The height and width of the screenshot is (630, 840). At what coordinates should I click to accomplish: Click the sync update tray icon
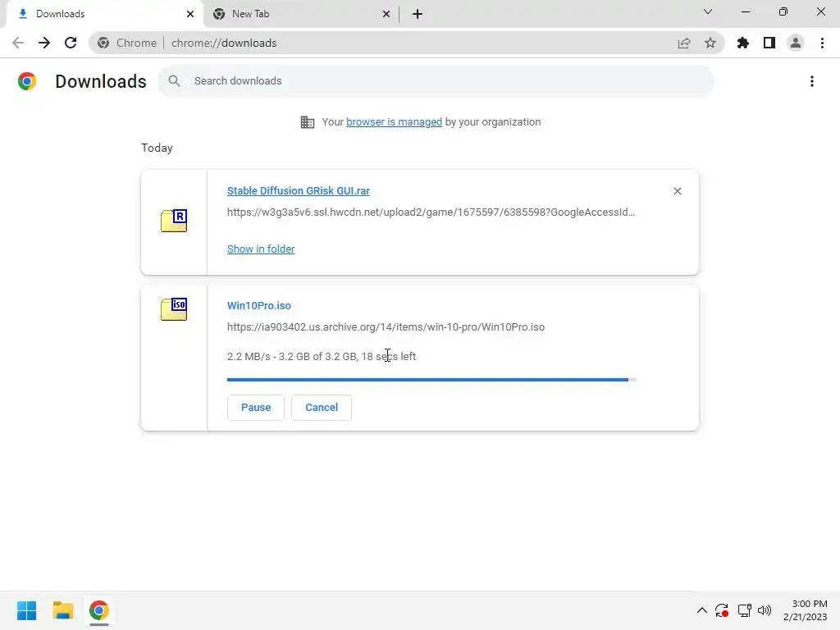pos(722,610)
